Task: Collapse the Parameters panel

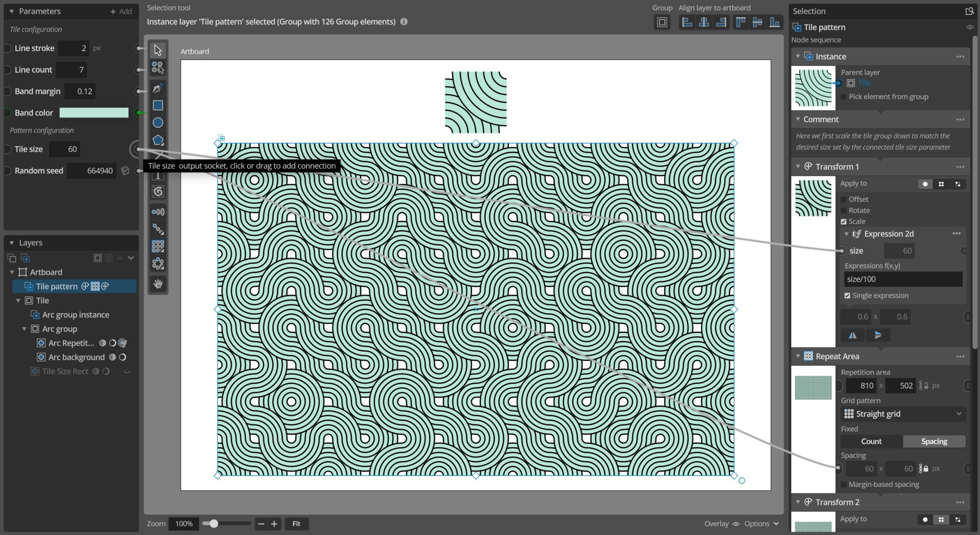Action: (11, 11)
